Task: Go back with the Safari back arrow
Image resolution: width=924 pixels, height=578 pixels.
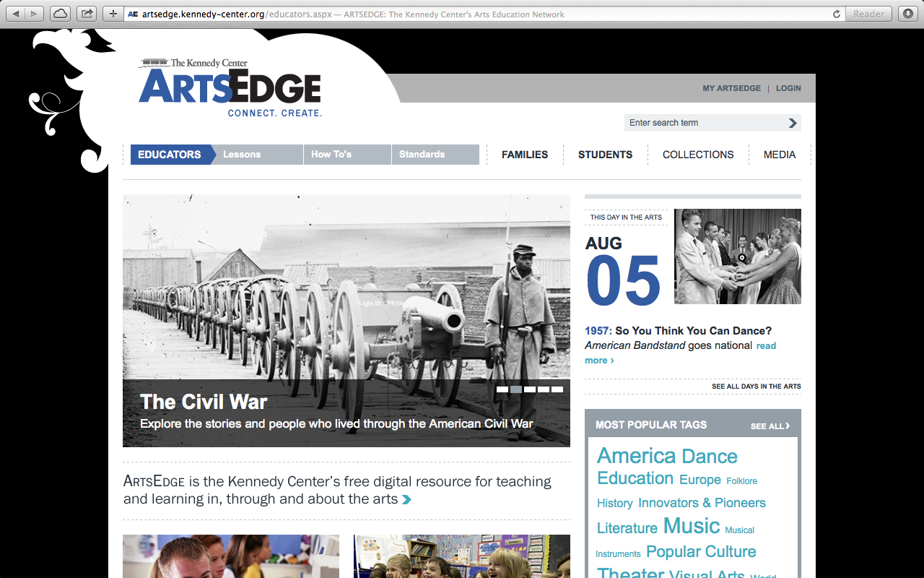Action: pyautogui.click(x=16, y=14)
